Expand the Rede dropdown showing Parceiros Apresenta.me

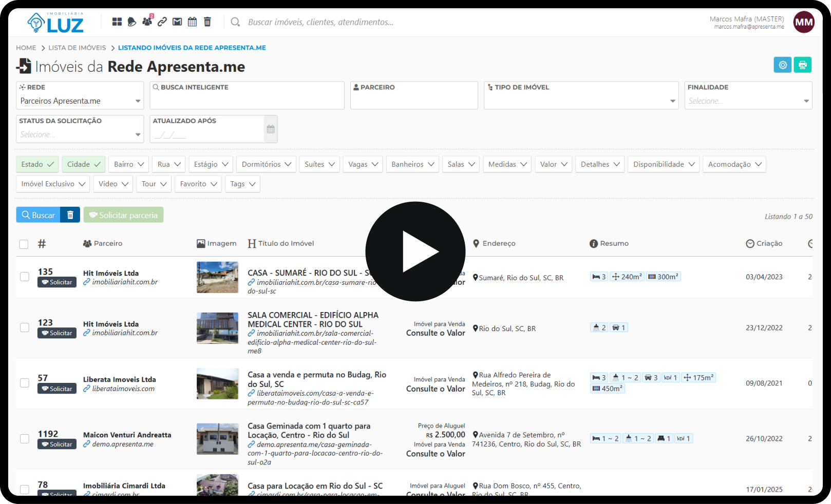click(80, 101)
